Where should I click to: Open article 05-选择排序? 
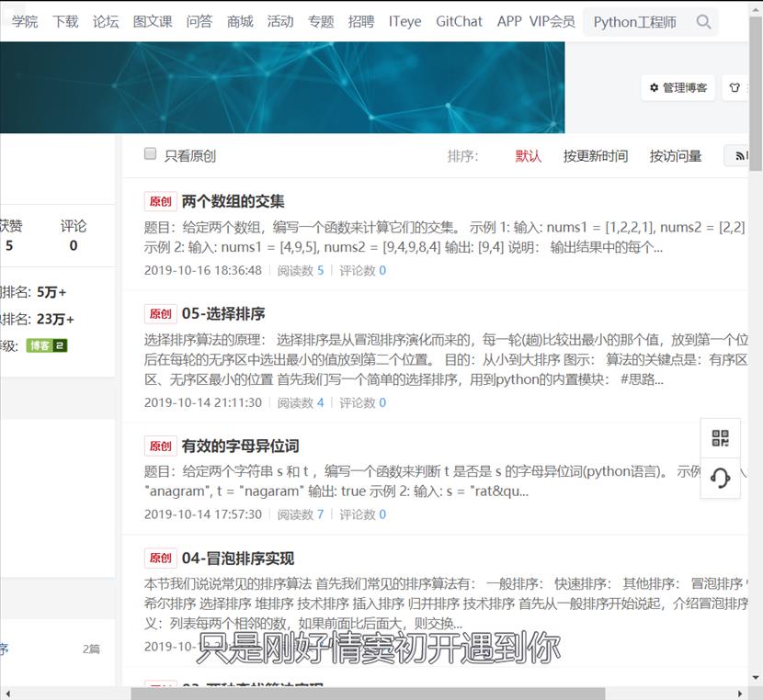(223, 314)
